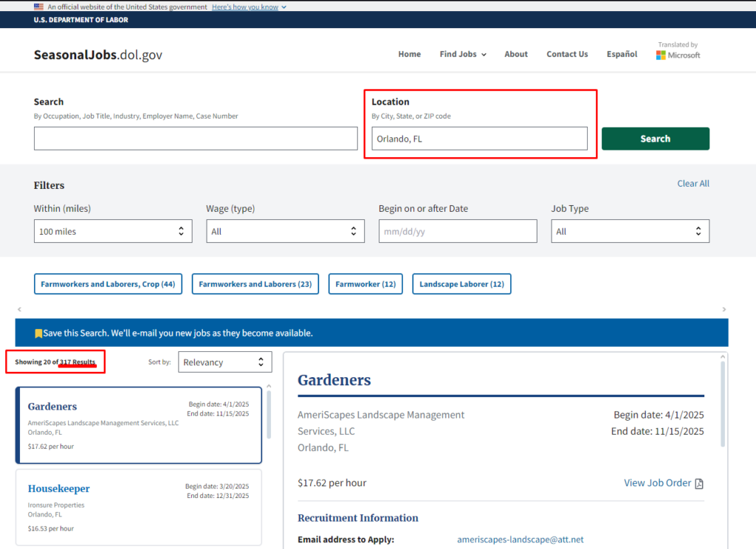Click the SeasonalJobs.dol.gov site logo
This screenshot has width=756, height=549.
coord(98,55)
